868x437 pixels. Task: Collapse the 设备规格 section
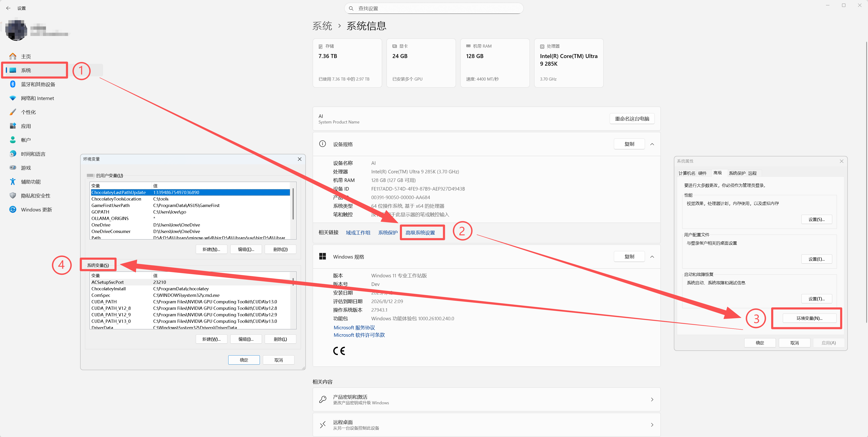pos(652,144)
